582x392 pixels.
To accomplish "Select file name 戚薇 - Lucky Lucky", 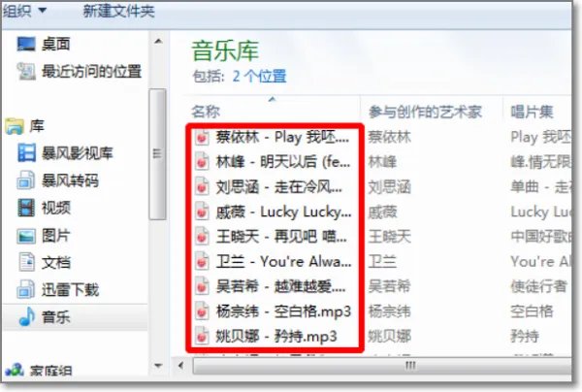I will coord(283,212).
